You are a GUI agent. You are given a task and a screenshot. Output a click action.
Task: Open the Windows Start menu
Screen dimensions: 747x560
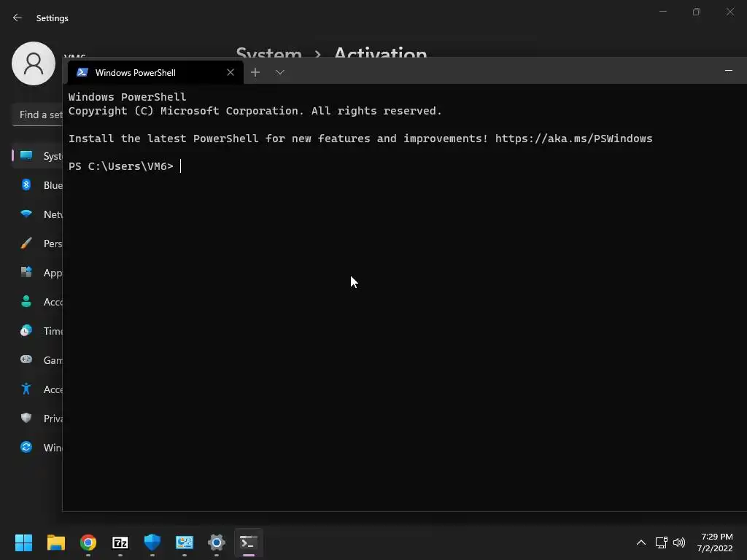(23, 542)
